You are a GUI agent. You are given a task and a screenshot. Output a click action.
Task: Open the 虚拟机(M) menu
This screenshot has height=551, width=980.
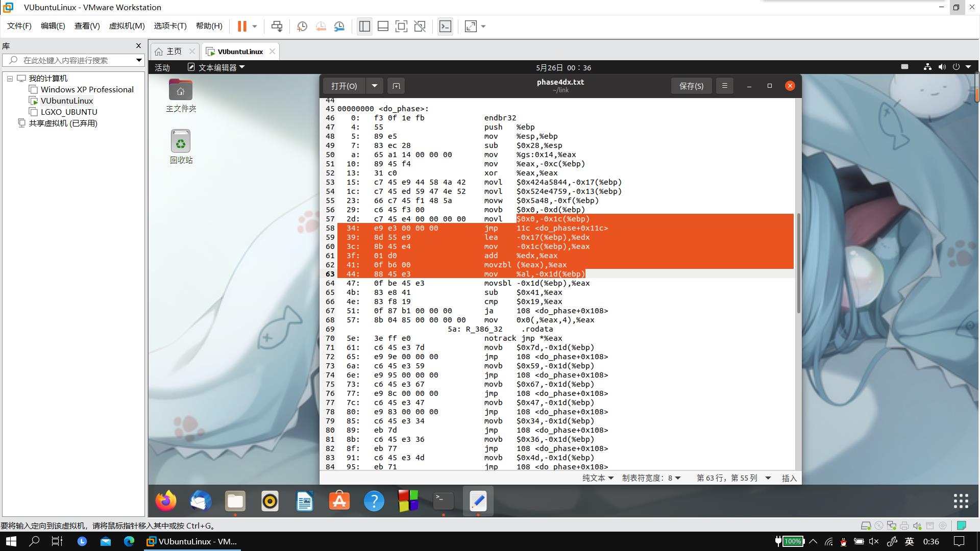(127, 26)
